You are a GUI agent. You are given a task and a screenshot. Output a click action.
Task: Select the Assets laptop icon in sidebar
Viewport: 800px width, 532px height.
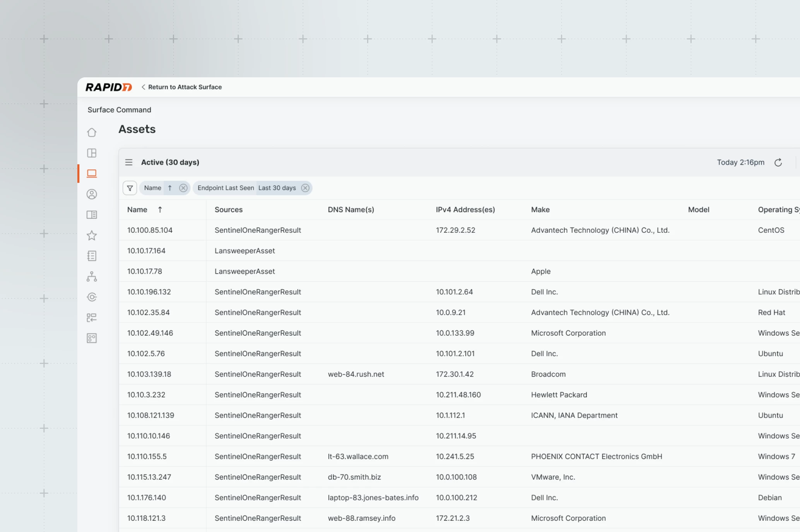92,173
